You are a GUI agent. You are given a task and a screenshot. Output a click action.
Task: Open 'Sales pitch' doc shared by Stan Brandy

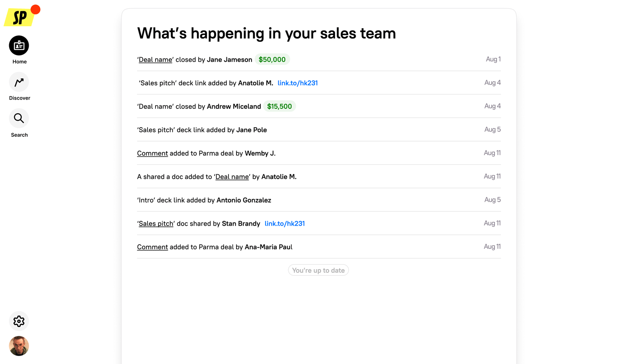tap(156, 223)
